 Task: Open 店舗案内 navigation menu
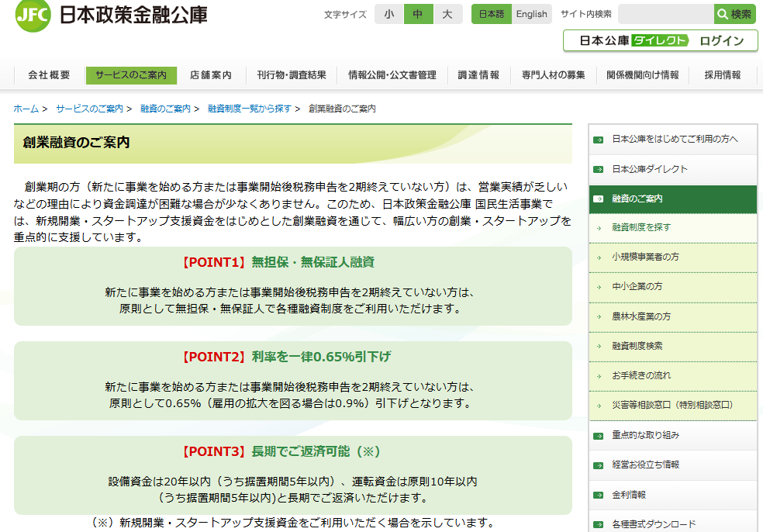[x=211, y=75]
